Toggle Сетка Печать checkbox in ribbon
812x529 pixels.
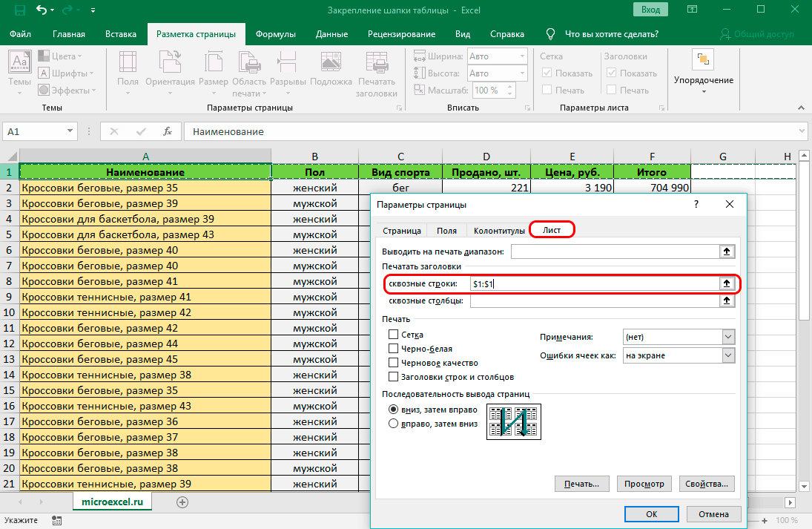click(547, 90)
